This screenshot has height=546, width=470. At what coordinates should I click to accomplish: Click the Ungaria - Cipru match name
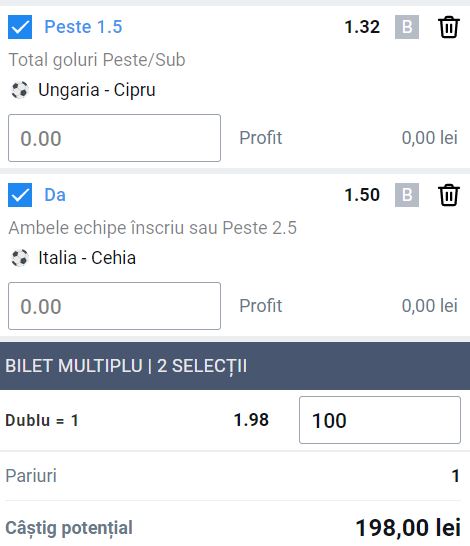click(97, 90)
